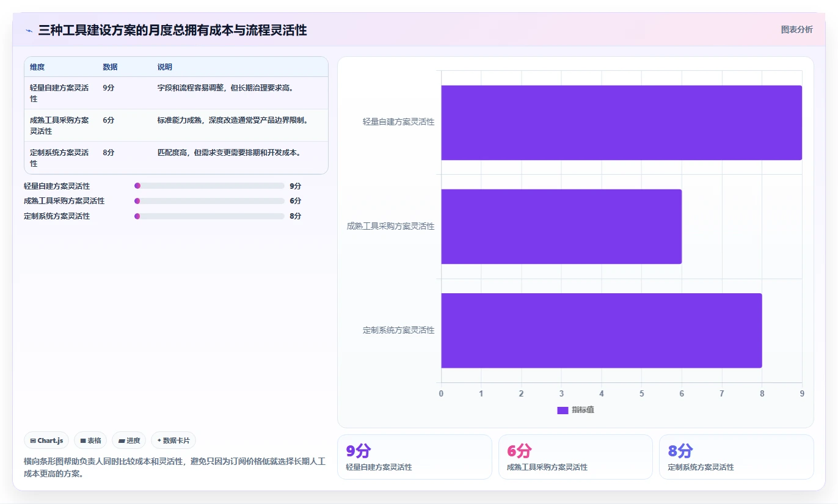Click the 说明 column header
Screen dimensions: 838x504
click(165, 67)
